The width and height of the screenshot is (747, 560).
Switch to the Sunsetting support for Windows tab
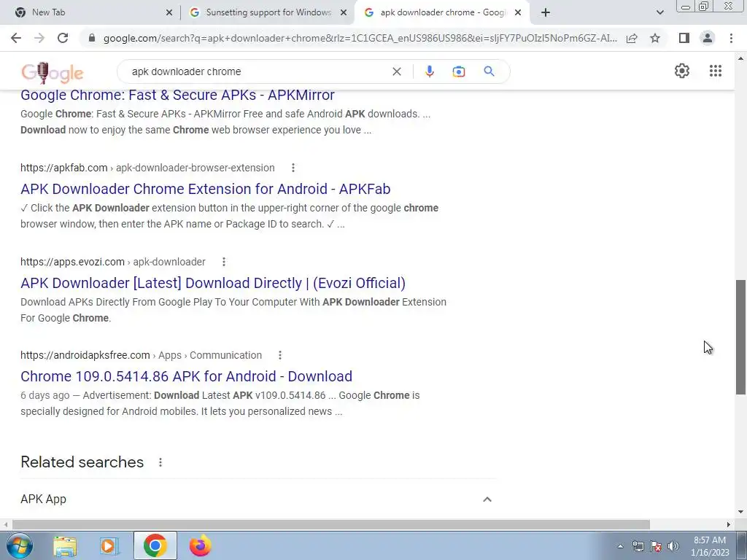pos(268,12)
